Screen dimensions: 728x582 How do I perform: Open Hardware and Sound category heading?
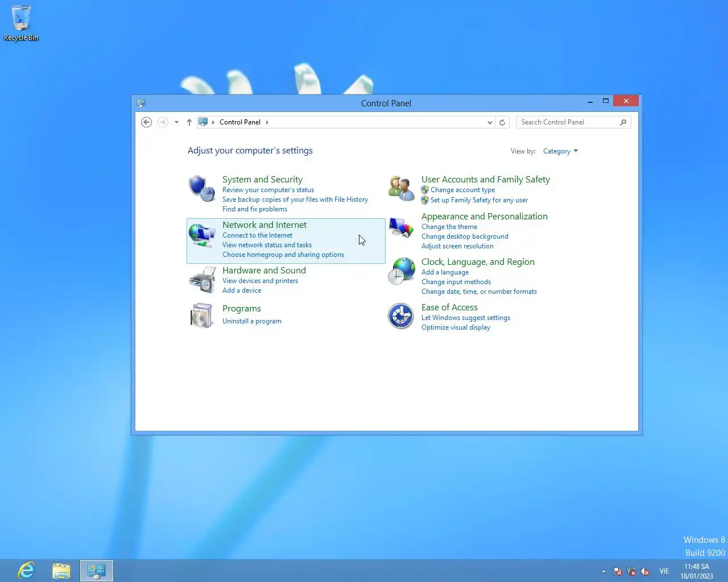[264, 271]
